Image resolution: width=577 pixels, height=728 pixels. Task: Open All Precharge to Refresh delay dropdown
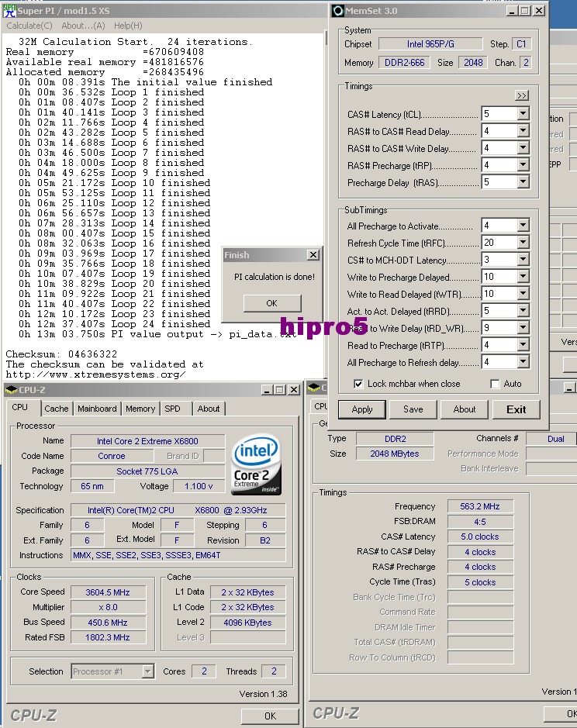[x=523, y=362]
